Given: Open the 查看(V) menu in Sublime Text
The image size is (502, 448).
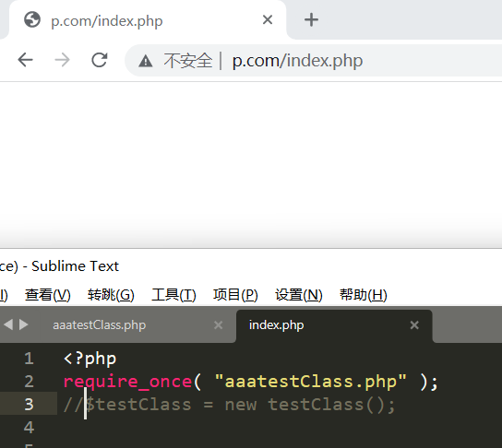Looking at the screenshot, I should click(x=48, y=295).
